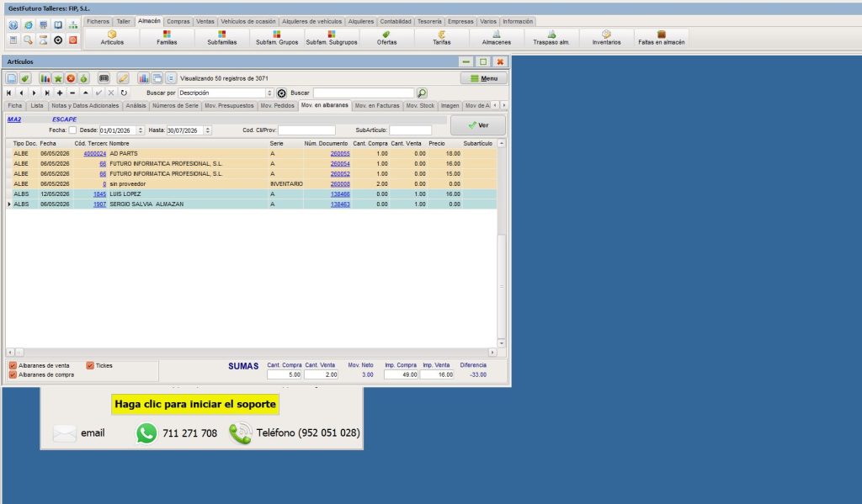Open the Inventarios ribbon icon
Screen dimensions: 862x504
pos(606,37)
